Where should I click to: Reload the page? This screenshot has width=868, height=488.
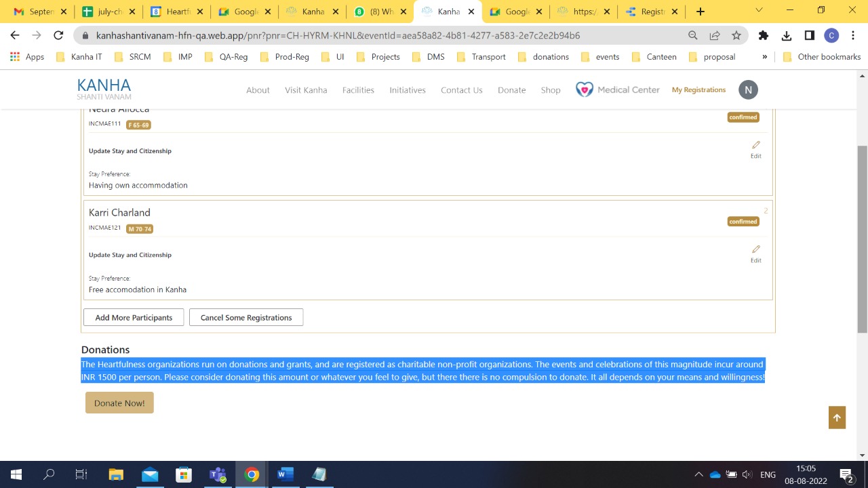(58, 36)
